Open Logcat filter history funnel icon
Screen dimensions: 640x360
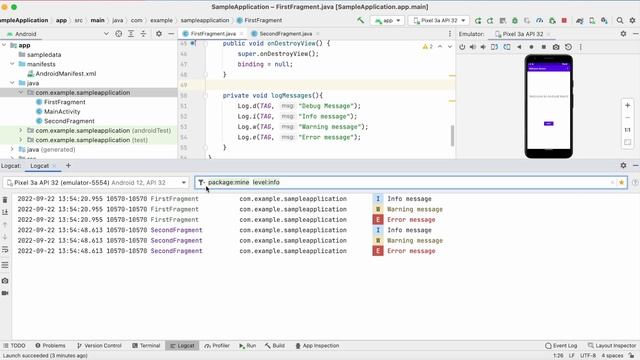tap(201, 182)
